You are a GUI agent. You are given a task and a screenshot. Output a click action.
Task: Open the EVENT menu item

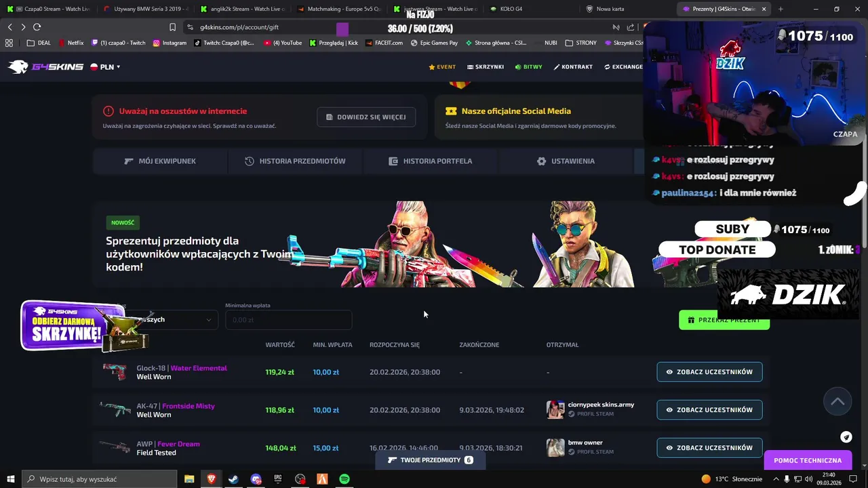click(x=442, y=67)
